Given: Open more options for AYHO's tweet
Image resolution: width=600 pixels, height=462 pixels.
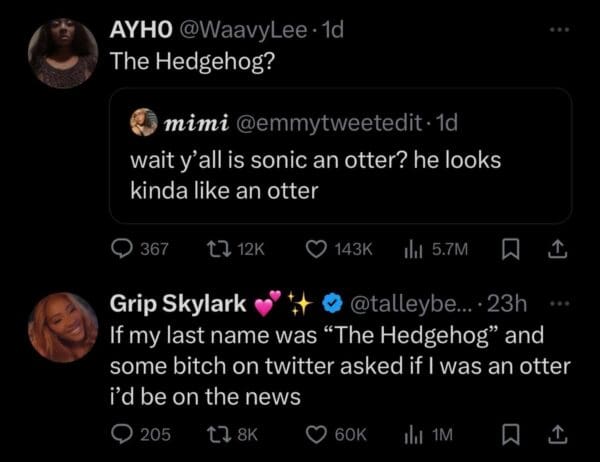Looking at the screenshot, I should pyautogui.click(x=561, y=32).
